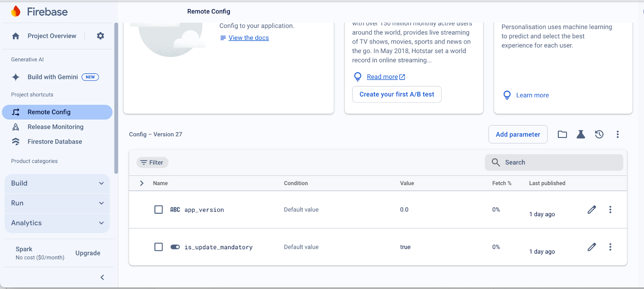The width and height of the screenshot is (644, 289).
Task: Open the View the docs link
Action: [249, 38]
